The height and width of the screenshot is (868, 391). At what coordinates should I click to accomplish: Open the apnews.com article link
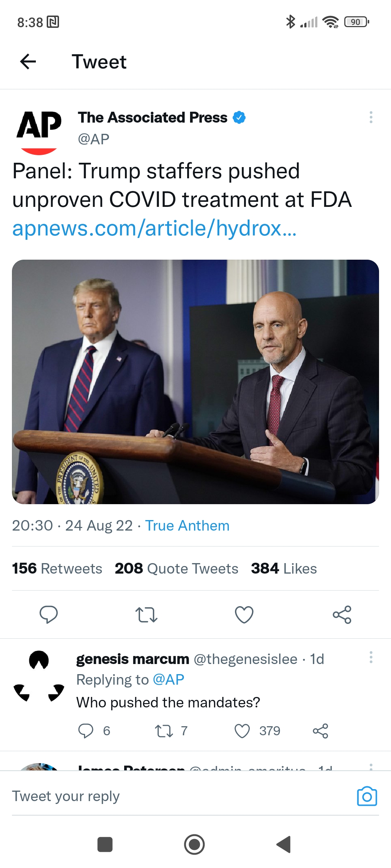[x=154, y=229]
